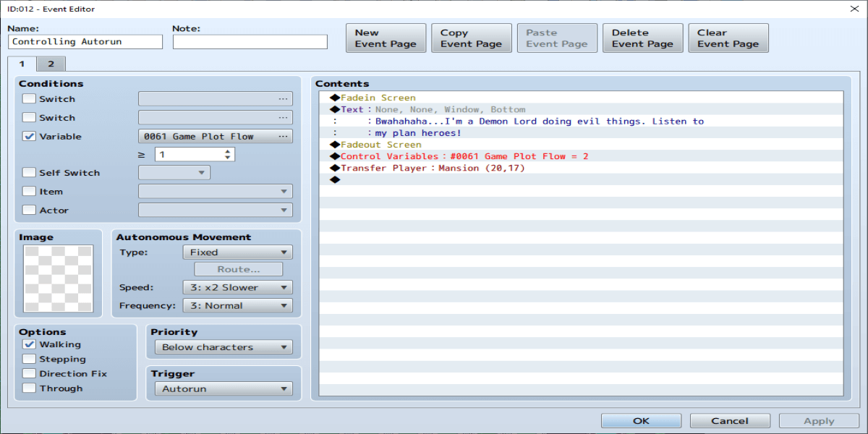The height and width of the screenshot is (434, 868).
Task: Click the ellipsis on Variable 0061 field
Action: (x=283, y=136)
